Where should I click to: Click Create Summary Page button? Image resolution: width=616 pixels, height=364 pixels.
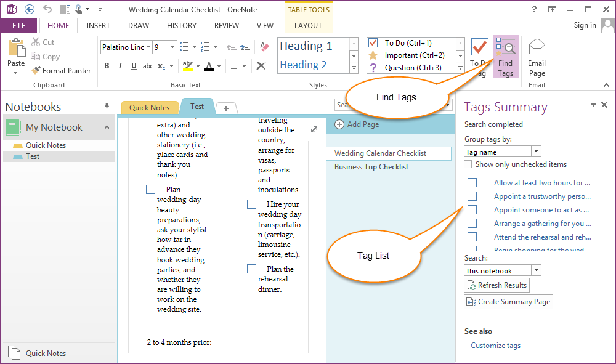(508, 302)
